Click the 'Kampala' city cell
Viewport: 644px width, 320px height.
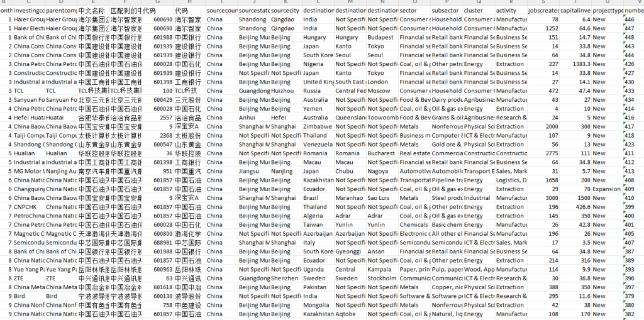tap(379, 270)
